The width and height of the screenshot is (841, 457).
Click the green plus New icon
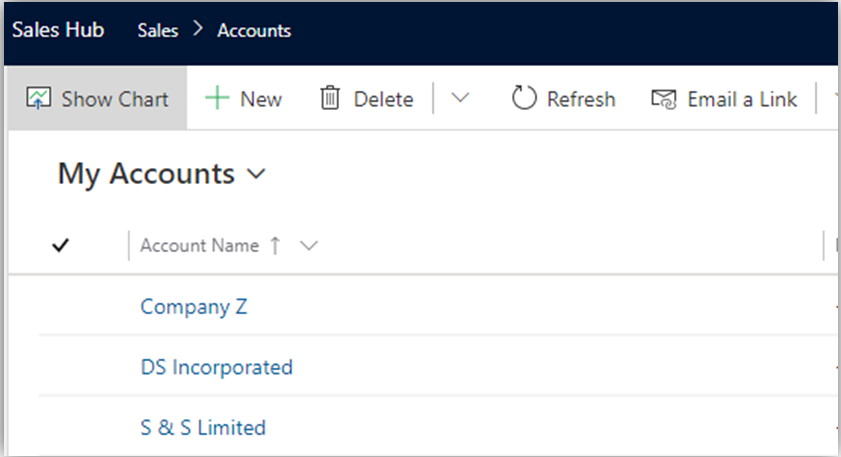click(217, 99)
